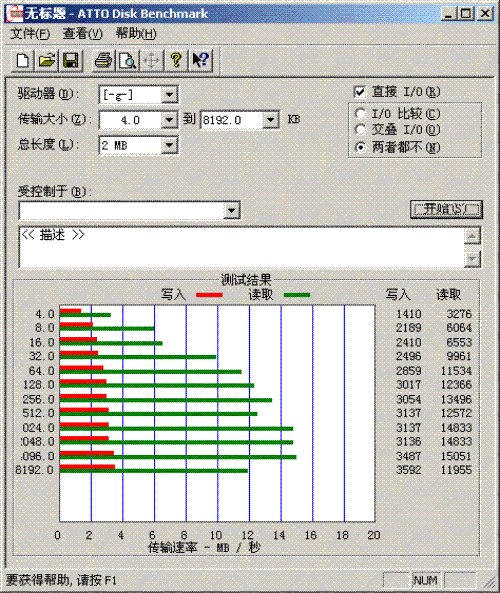Viewport: 500px width, 593px height.
Task: Select the 两者都不 radio button
Action: (x=360, y=147)
